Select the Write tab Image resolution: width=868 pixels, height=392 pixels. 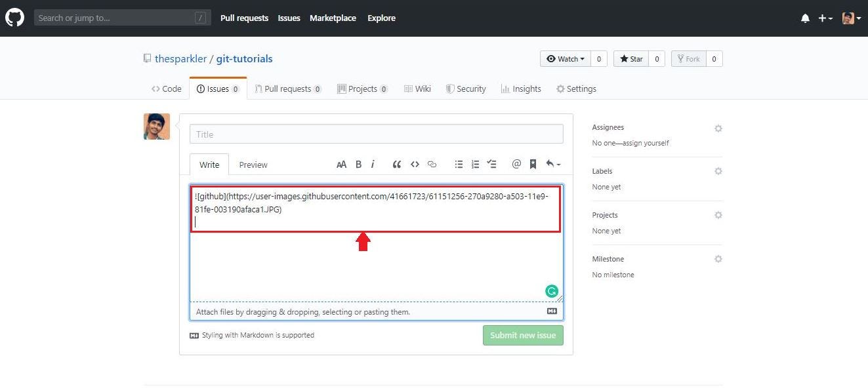tap(209, 165)
